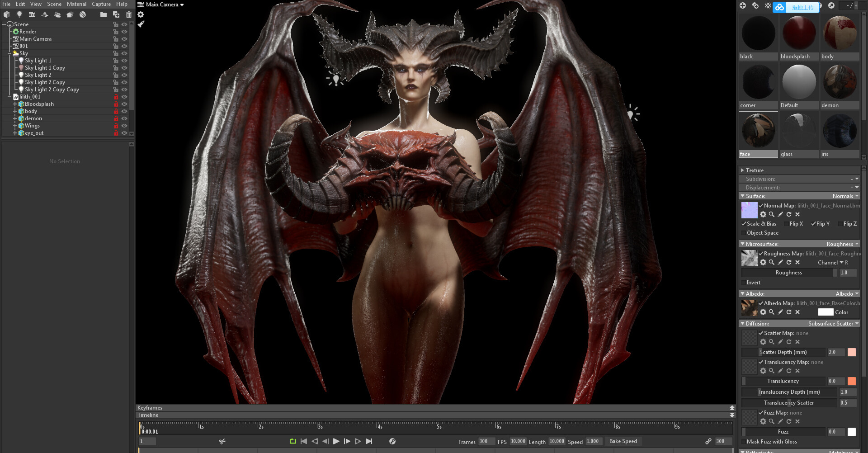This screenshot has height=453, width=868.
Task: Open the Diffusion Subsurface Scatter dropdown
Action: tap(833, 324)
